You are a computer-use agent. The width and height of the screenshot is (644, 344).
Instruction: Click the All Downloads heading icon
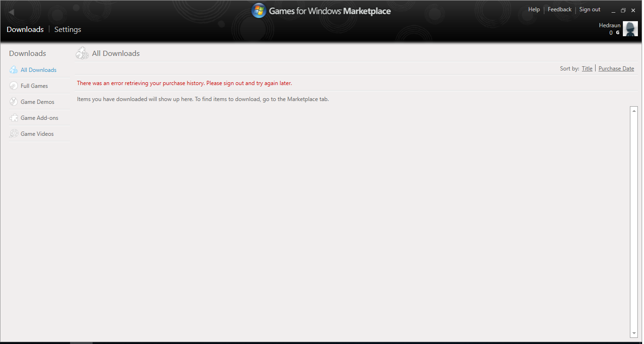[x=82, y=53]
